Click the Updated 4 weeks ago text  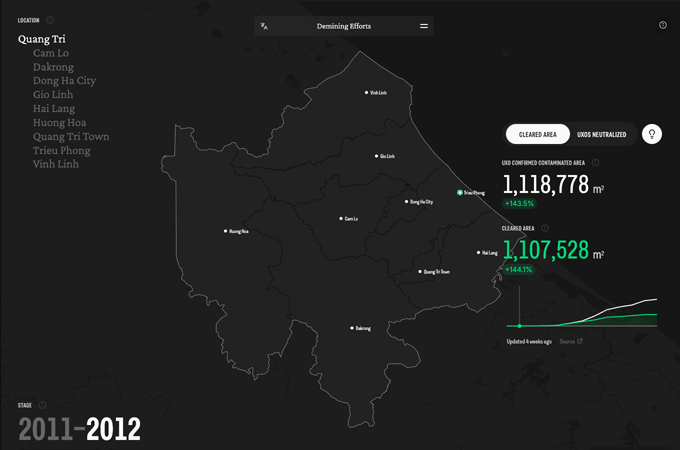tap(529, 342)
